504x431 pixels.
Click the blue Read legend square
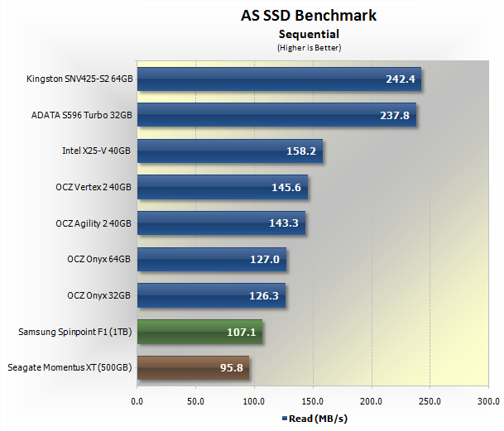click(285, 419)
